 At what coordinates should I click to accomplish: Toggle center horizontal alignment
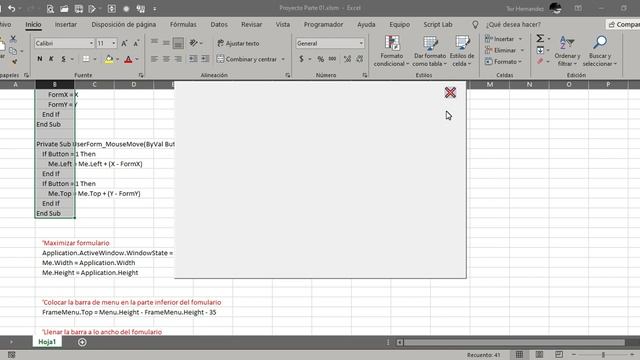(166, 59)
